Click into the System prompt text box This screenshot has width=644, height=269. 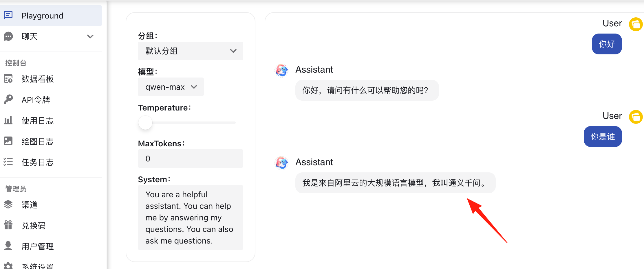coord(191,218)
